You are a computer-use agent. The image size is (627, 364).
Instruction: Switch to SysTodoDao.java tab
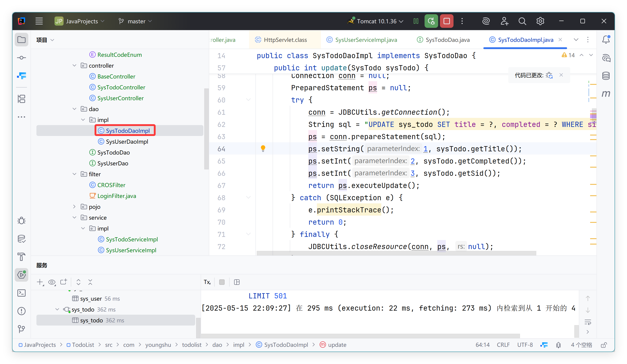click(x=443, y=40)
